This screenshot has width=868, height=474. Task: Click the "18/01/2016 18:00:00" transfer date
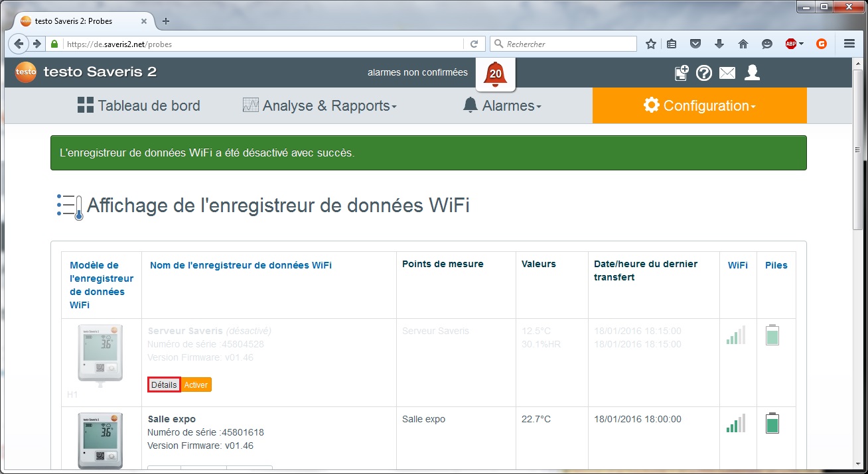[638, 419]
